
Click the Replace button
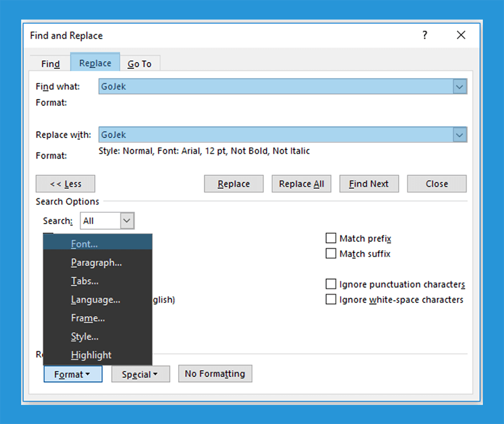(x=234, y=184)
